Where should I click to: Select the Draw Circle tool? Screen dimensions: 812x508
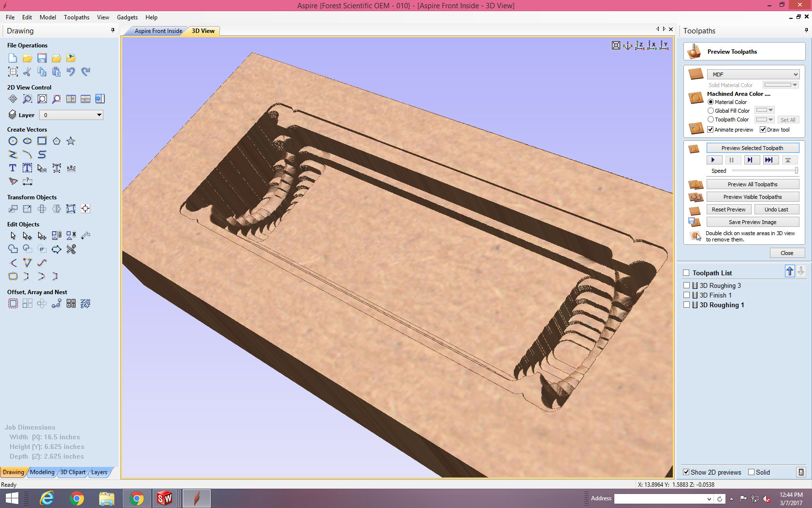tap(13, 141)
